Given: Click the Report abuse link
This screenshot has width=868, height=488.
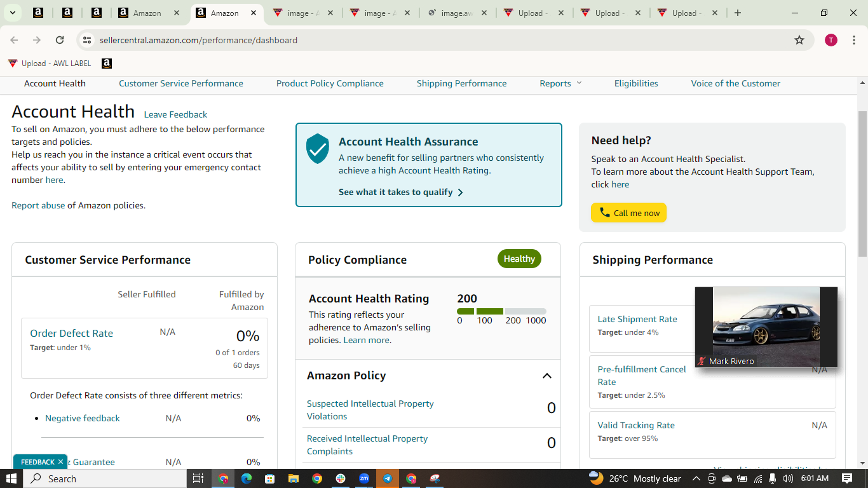Looking at the screenshot, I should [x=38, y=205].
